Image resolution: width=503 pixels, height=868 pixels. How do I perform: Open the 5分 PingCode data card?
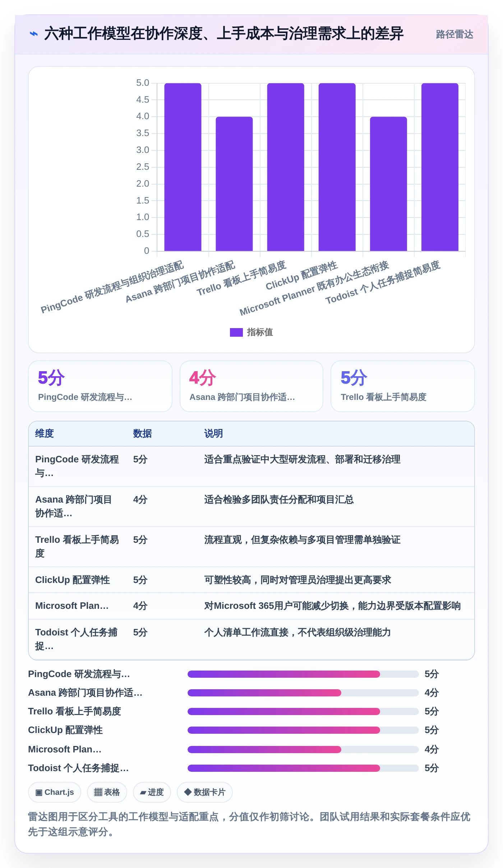[100, 386]
